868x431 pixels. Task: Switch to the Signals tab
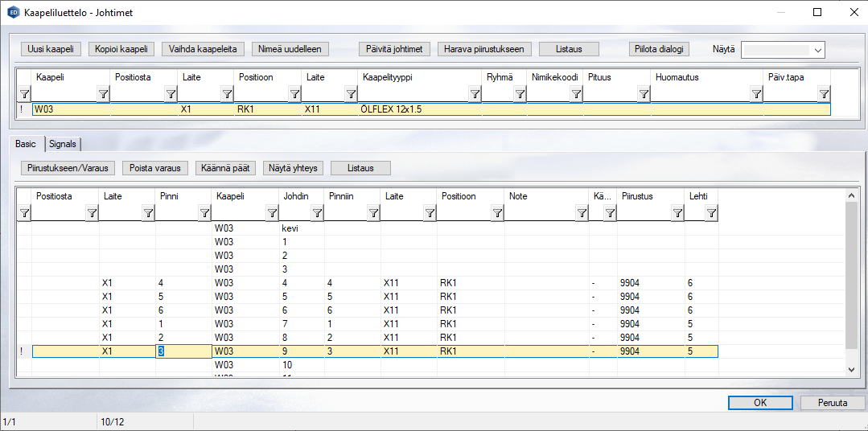pos(63,144)
